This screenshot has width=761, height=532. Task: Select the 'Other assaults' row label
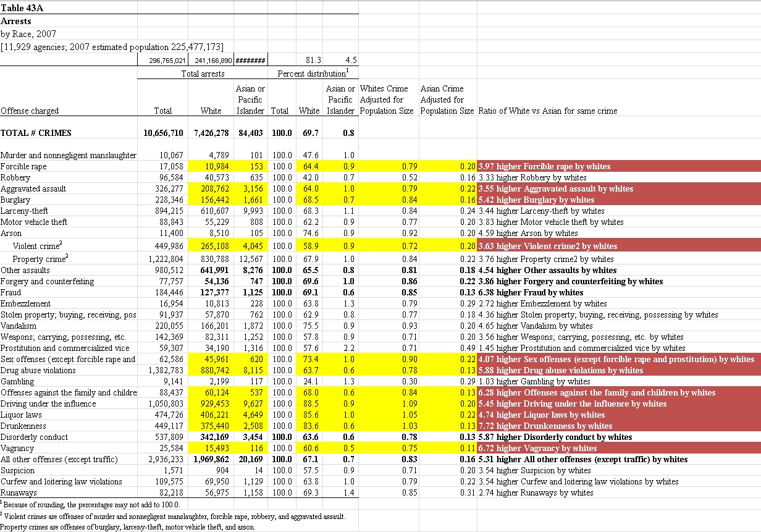click(25, 270)
